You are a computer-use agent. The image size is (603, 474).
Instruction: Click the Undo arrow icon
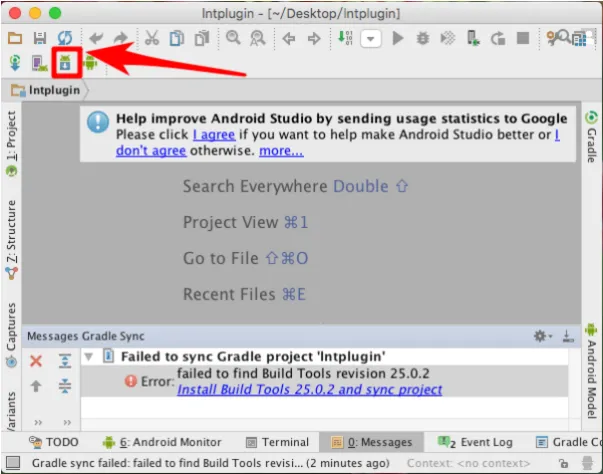coord(96,38)
